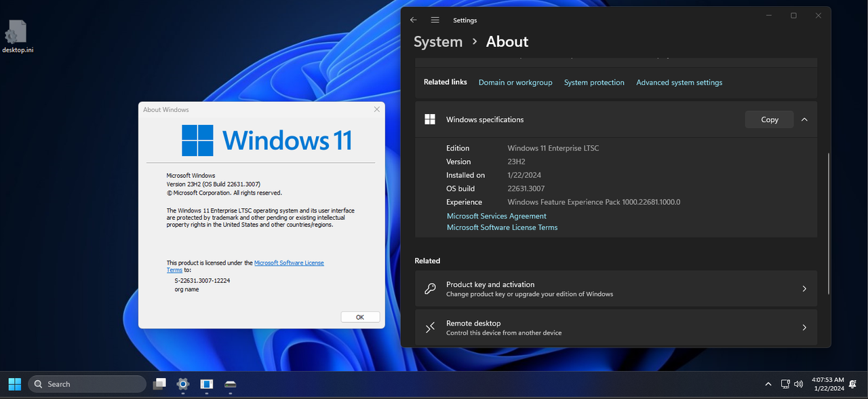The image size is (868, 399).
Task: Close the Settings window
Action: pos(818,16)
